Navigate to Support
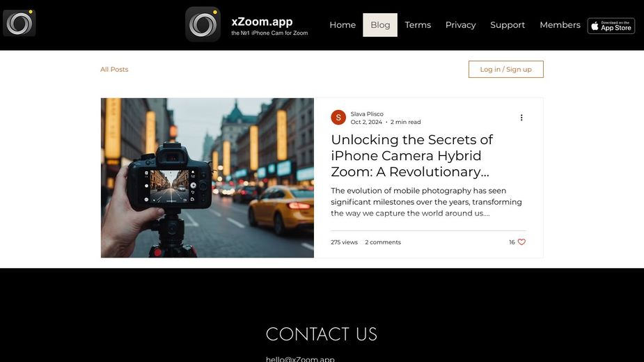 (508, 25)
